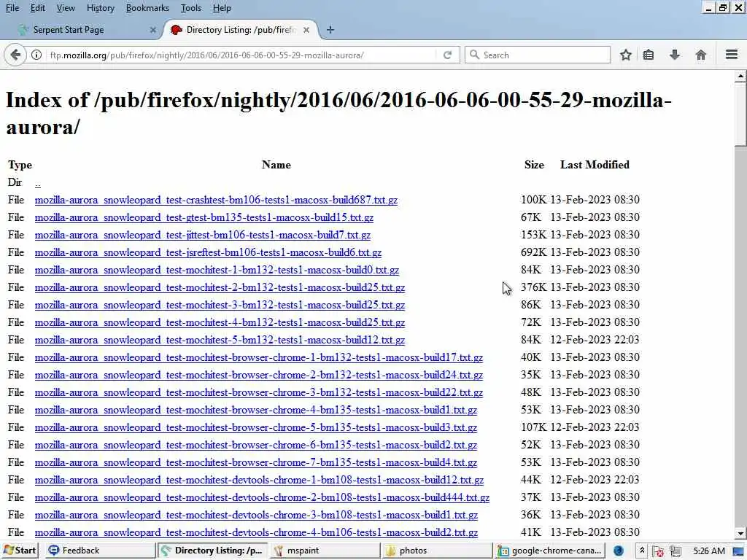Open mochitest-devtools-chrome-2 build444 link
The image size is (747, 560).
click(262, 497)
